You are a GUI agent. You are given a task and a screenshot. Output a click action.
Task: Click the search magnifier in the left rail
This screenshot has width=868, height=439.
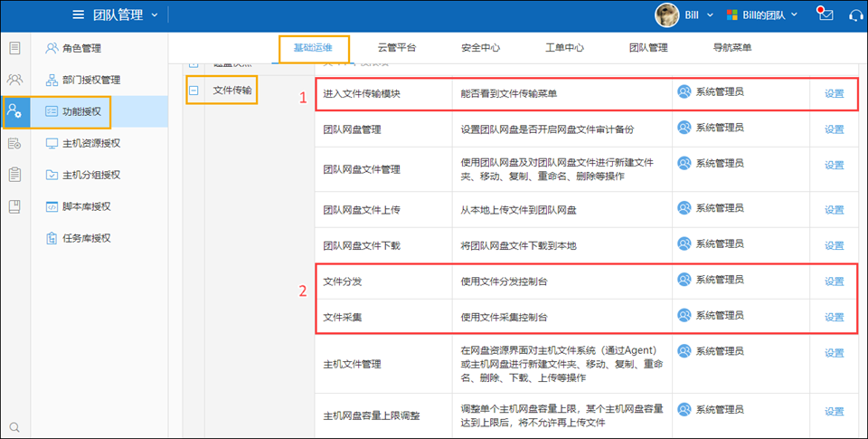(14, 427)
